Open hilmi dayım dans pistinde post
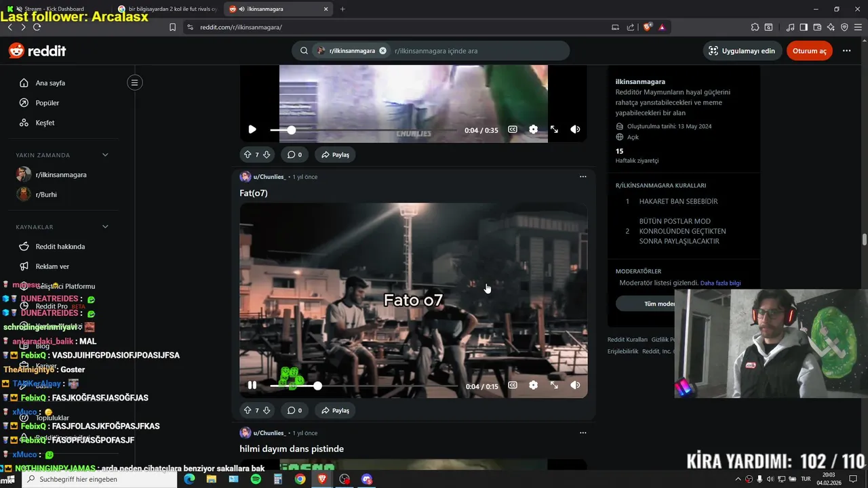Screen dimensions: 868x488 click(292, 449)
